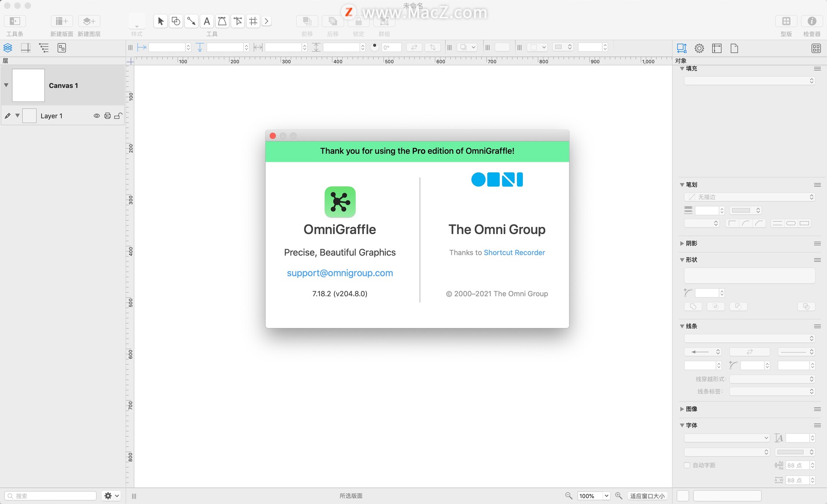The image size is (827, 504).
Task: Open the font family dropdown
Action: [727, 438]
